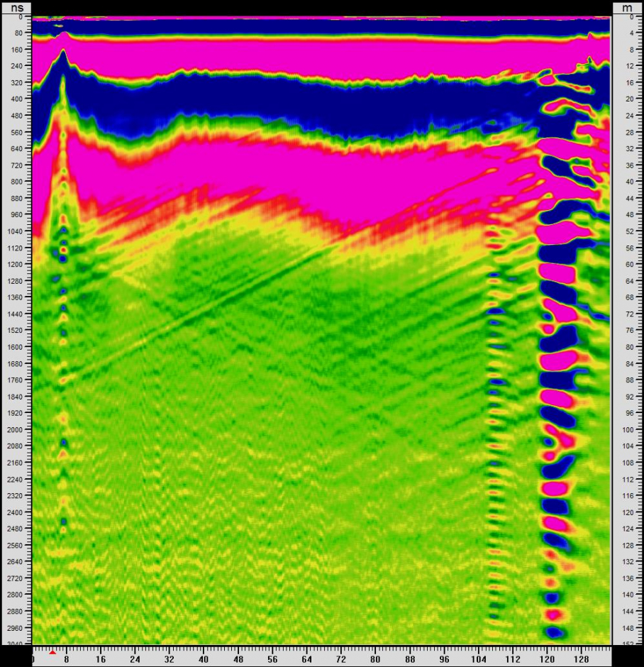Image resolution: width=644 pixels, height=667 pixels.
Task: Click the "m" label above the depth axis
Action: (x=627, y=6)
